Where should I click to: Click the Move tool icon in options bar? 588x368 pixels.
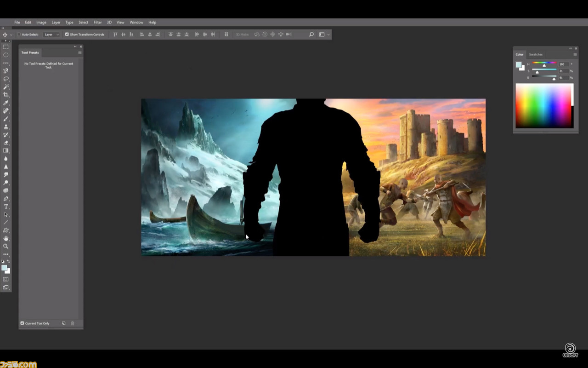pos(5,34)
